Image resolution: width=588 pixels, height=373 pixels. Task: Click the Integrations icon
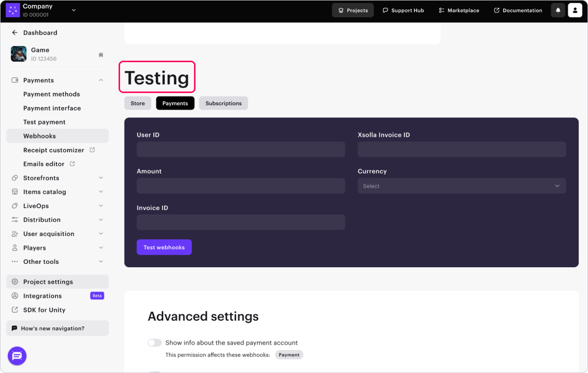(15, 296)
